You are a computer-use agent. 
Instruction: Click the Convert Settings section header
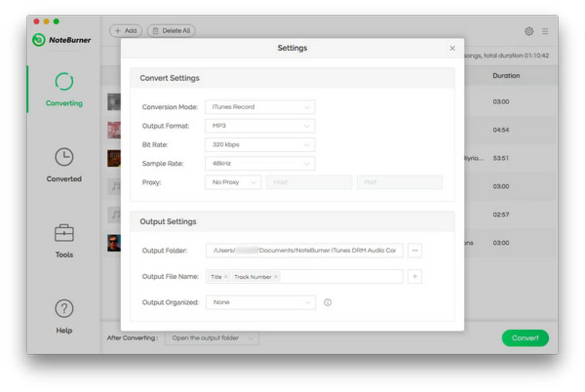click(292, 78)
